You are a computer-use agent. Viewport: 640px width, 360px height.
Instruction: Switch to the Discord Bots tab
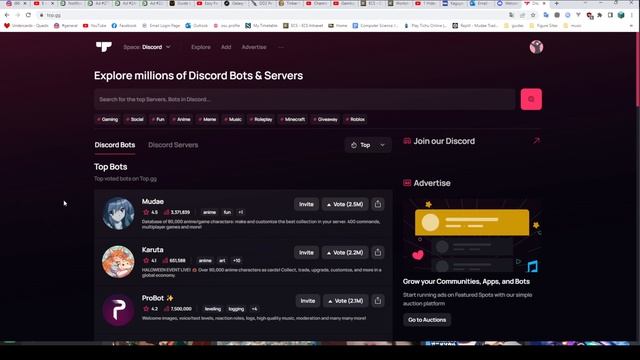(115, 145)
